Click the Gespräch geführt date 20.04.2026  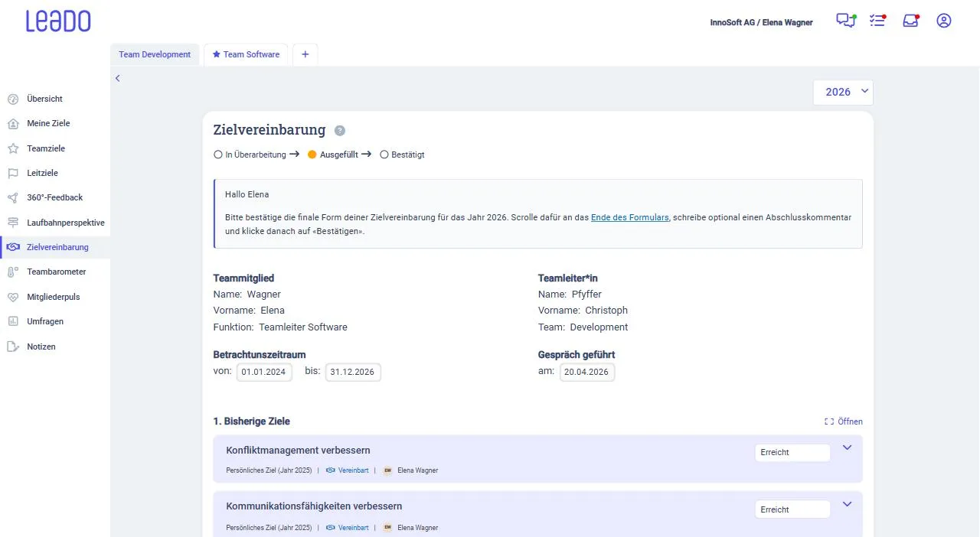tap(587, 373)
